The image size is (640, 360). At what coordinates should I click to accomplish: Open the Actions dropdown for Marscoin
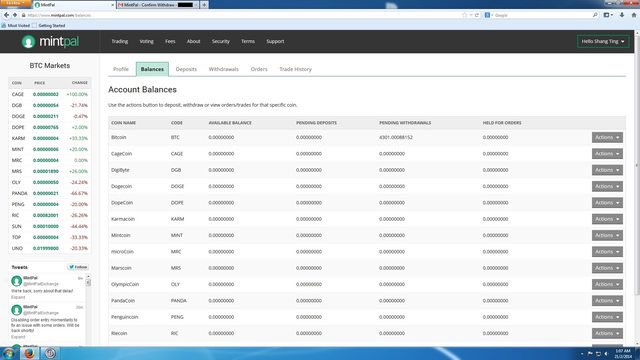[x=607, y=268]
